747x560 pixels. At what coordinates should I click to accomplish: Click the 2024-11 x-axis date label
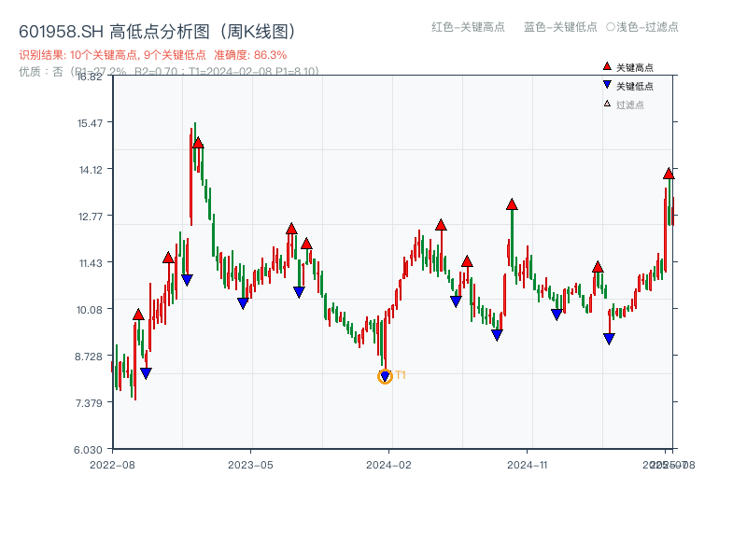click(x=528, y=465)
